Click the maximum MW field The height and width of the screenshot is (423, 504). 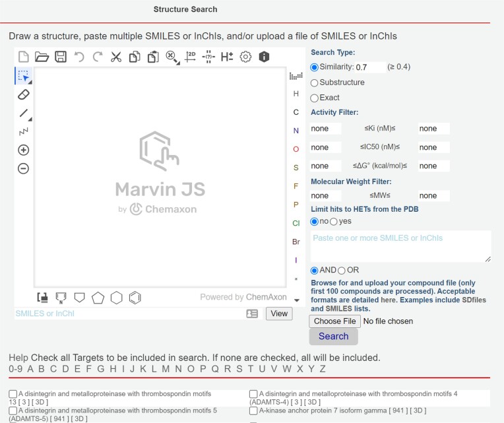[x=433, y=196]
